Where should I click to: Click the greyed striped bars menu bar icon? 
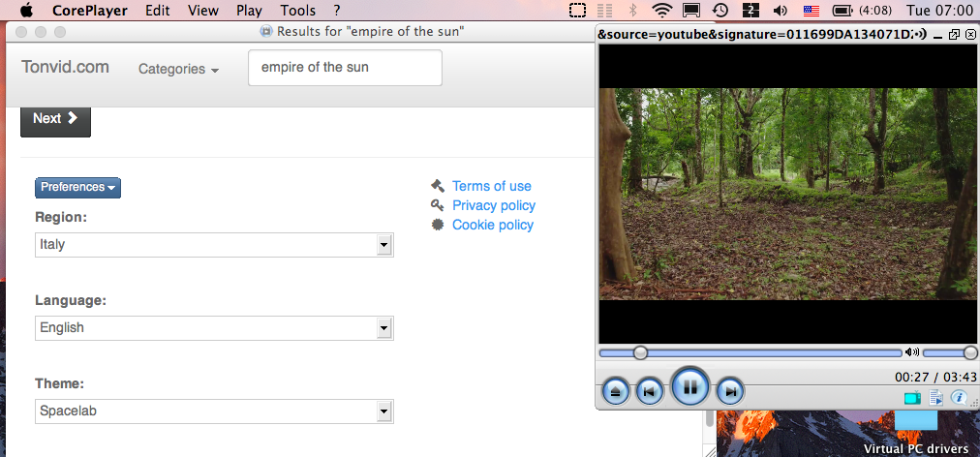[604, 10]
